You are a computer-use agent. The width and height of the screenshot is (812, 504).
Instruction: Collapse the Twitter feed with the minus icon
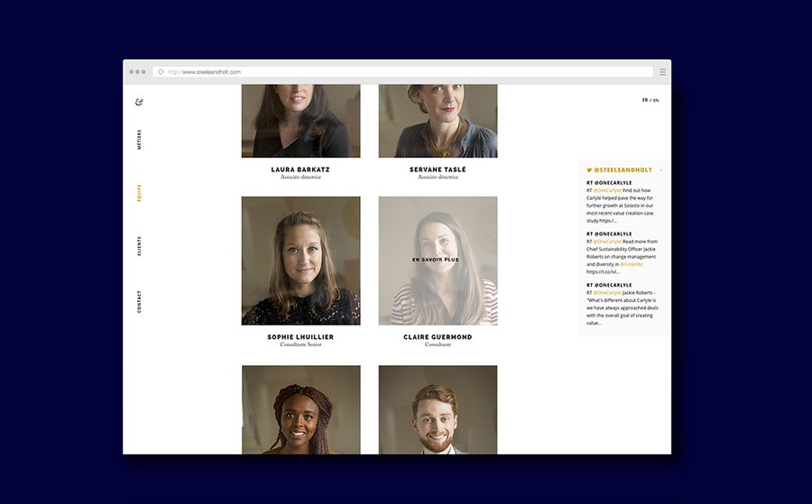click(661, 170)
